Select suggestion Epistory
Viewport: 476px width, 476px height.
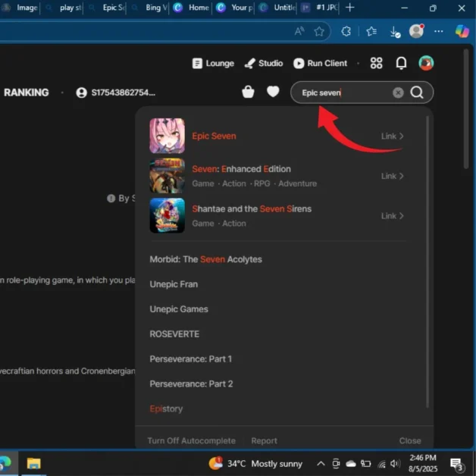[166, 409]
